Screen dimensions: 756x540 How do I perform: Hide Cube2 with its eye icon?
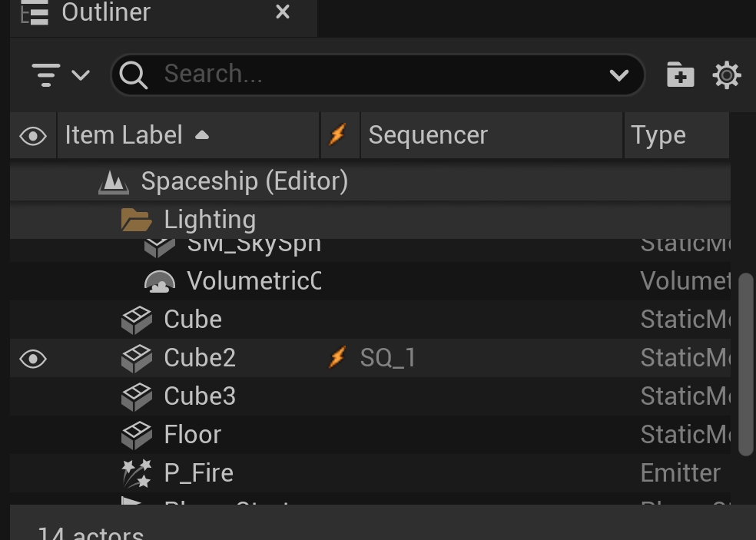[33, 359]
